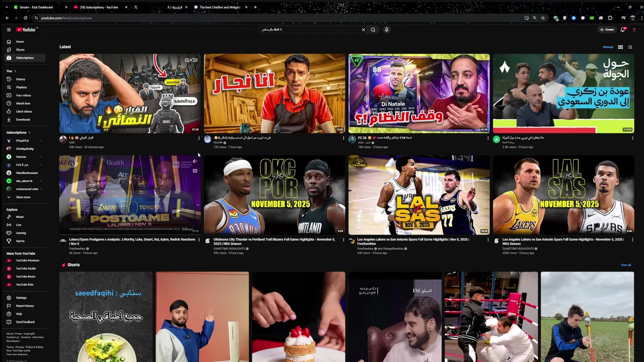Switch to the best ChatBot and Widgets tab
Viewport: 644px width, 362px height.
[219, 7]
